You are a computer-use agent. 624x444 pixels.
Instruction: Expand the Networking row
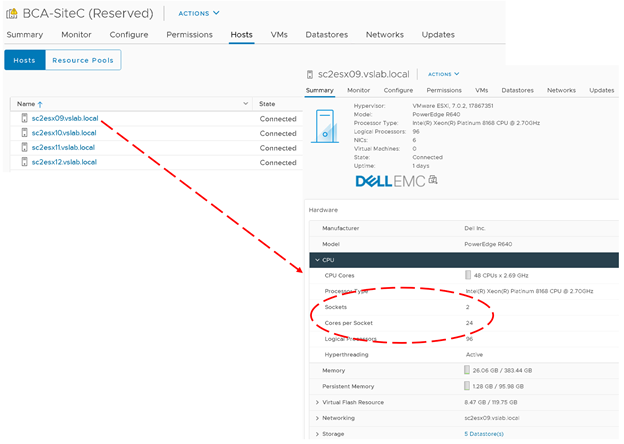click(x=317, y=418)
